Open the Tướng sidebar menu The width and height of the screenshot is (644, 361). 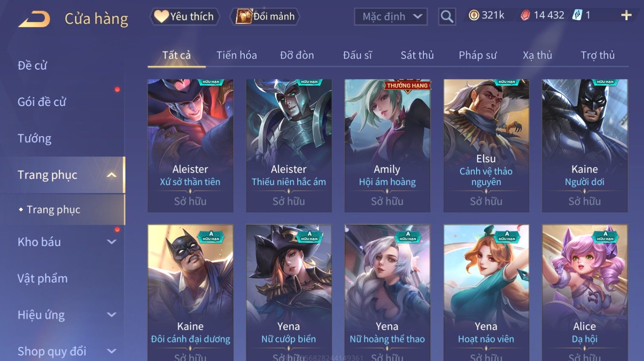(x=34, y=138)
